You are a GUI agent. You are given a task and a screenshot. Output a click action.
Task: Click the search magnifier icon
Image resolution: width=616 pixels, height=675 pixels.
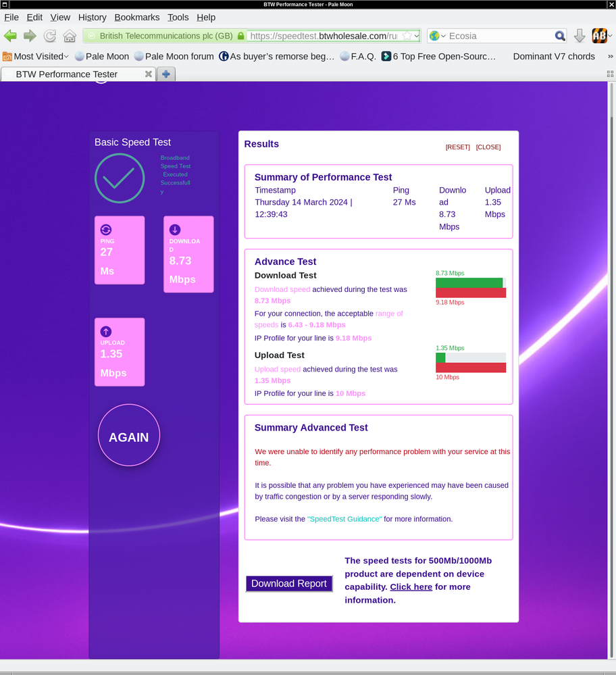pyautogui.click(x=560, y=36)
